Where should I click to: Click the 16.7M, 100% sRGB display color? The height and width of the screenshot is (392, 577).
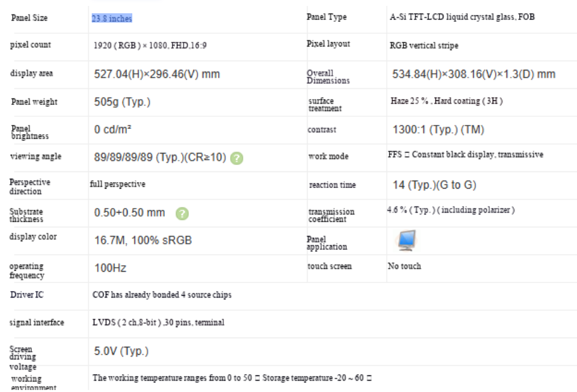(x=143, y=241)
